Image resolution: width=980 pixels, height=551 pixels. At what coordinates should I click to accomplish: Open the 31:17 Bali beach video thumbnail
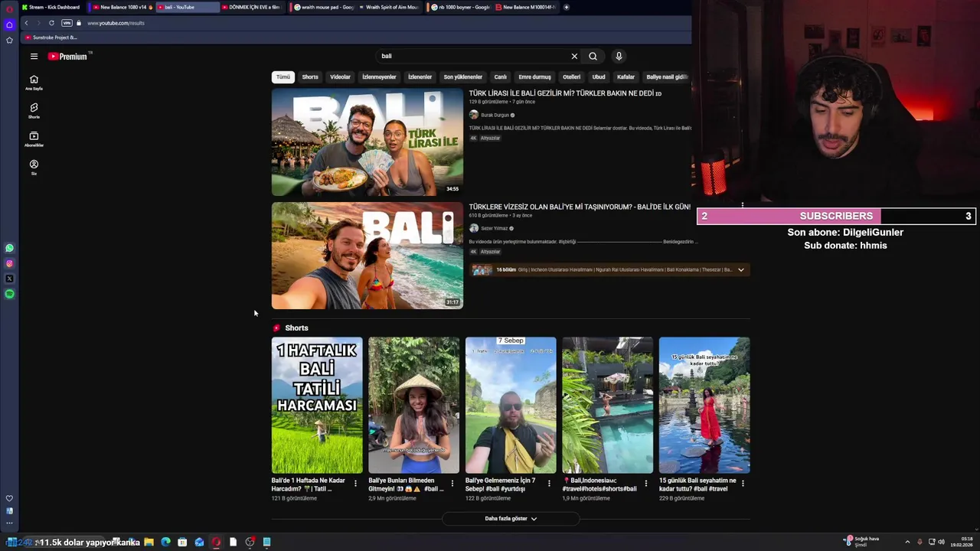coord(367,256)
